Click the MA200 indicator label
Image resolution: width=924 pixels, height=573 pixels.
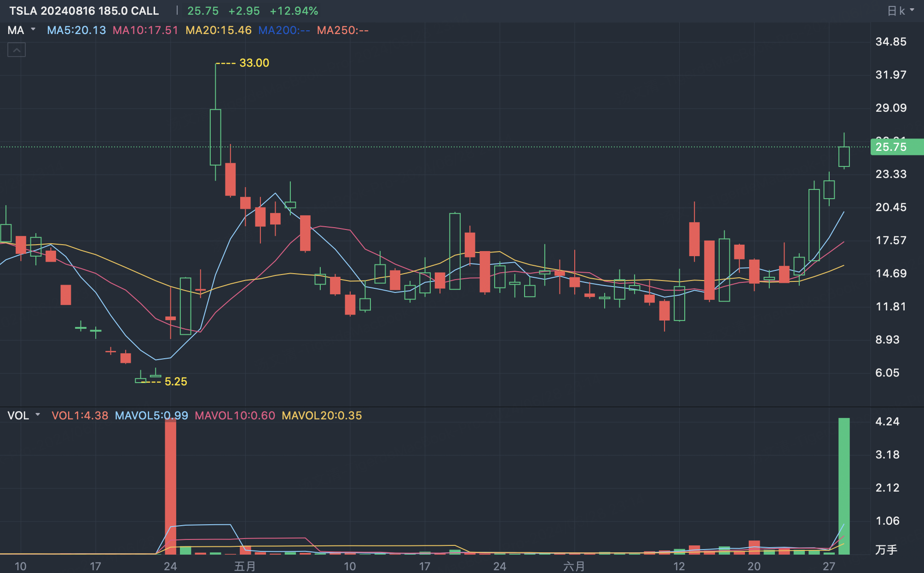(x=284, y=30)
